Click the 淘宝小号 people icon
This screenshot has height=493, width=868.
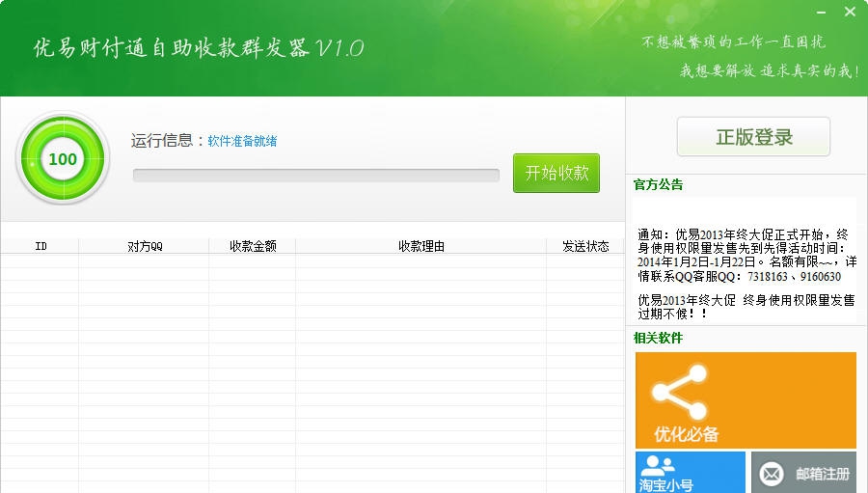657,465
